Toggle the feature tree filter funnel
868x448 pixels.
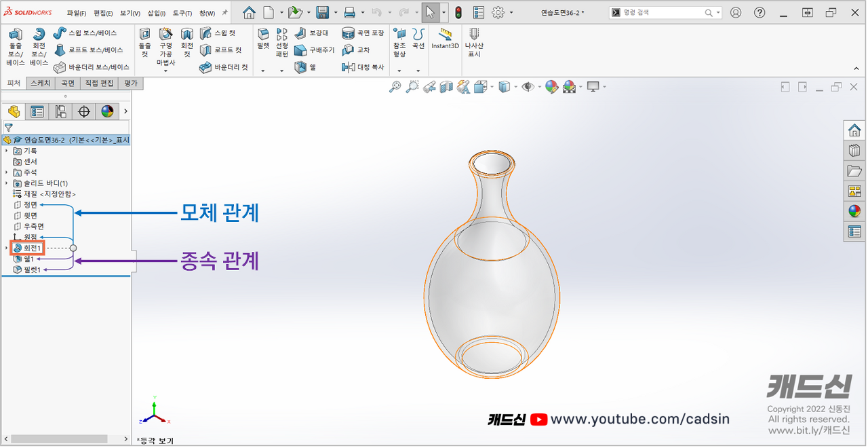8,127
